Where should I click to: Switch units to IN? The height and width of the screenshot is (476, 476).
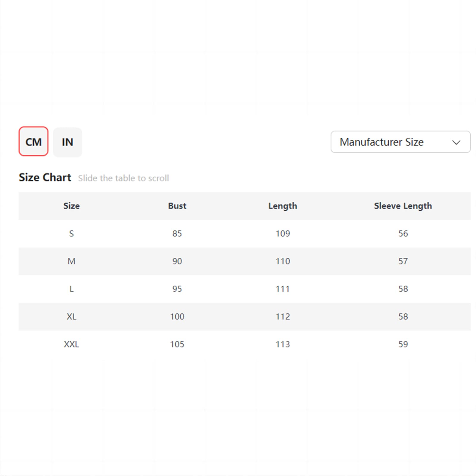pos(68,142)
